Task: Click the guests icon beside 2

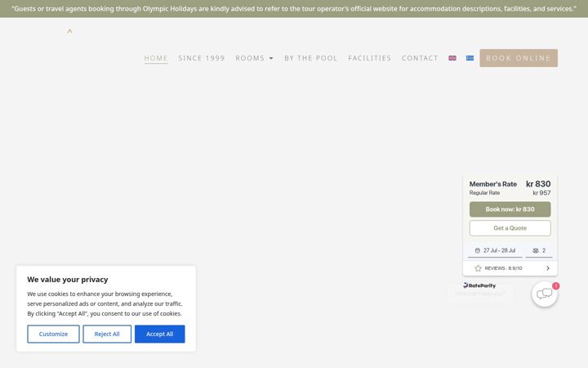Action: 536,250
